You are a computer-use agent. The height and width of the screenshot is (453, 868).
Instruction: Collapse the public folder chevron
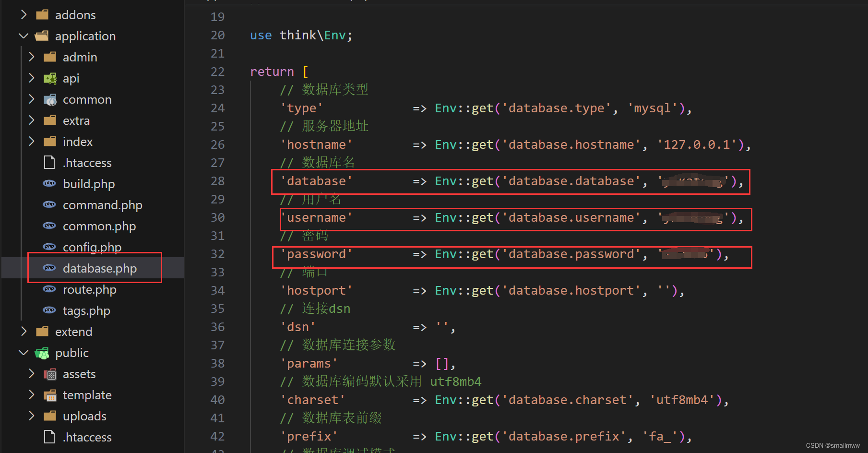24,353
